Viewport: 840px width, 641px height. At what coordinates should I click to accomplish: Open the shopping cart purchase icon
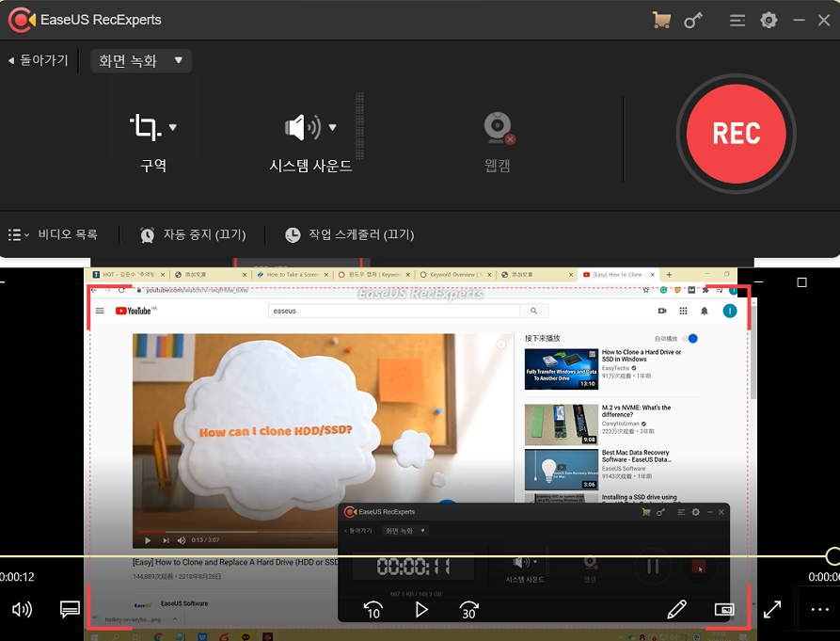(661, 20)
